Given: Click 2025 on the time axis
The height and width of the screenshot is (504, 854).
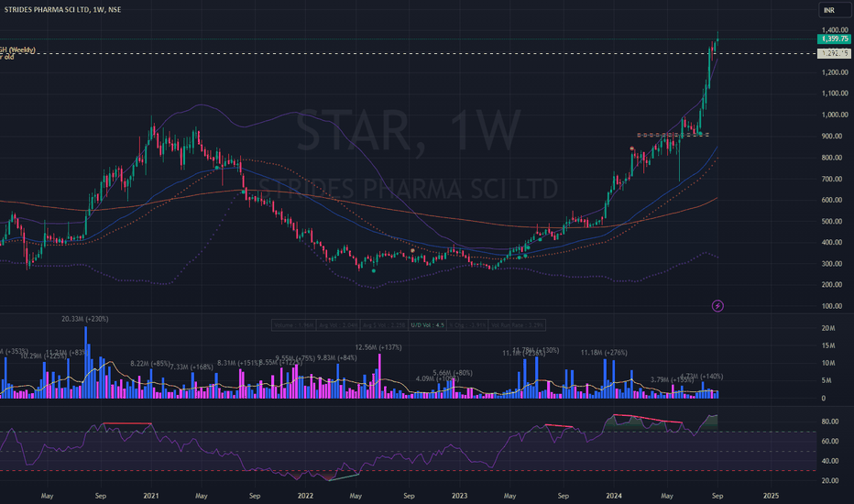Looking at the screenshot, I should click(x=771, y=496).
